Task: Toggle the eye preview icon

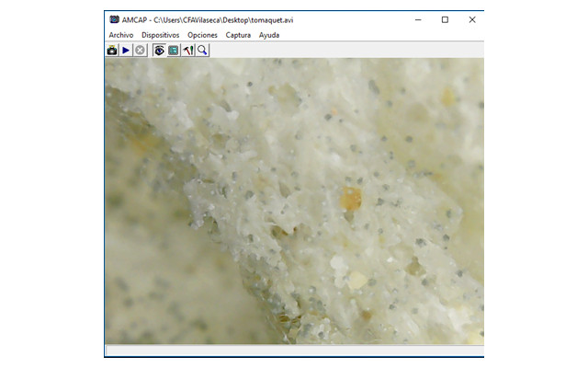Action: tap(159, 51)
